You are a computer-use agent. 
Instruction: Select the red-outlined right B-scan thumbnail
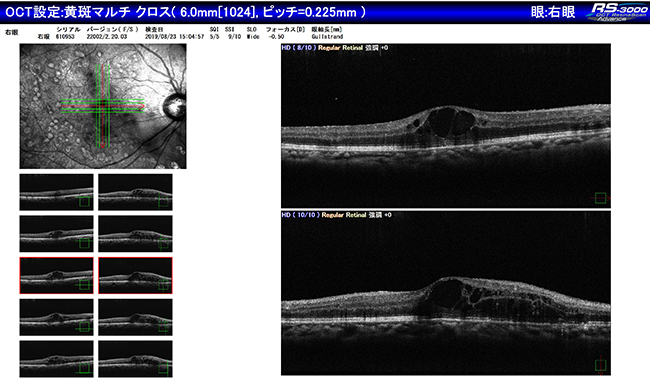[x=135, y=276]
